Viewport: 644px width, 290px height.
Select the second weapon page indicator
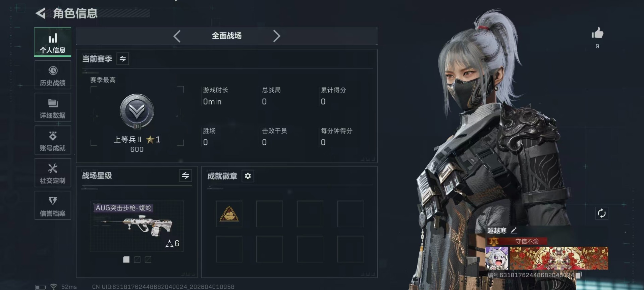coord(137,259)
